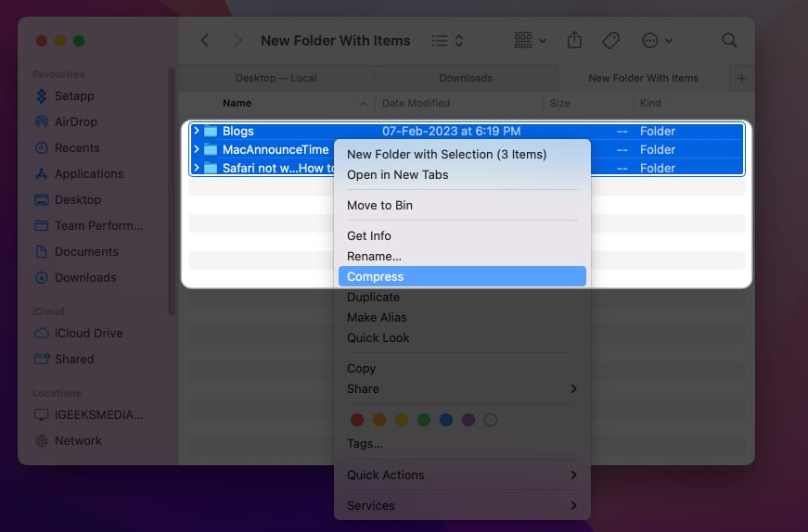Open the More actions ellipsis menu
808x532 pixels.
click(657, 40)
